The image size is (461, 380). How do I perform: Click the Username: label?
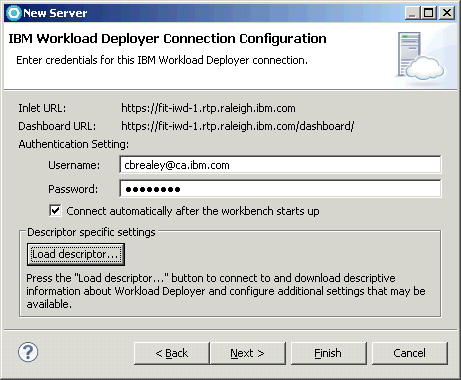74,165
